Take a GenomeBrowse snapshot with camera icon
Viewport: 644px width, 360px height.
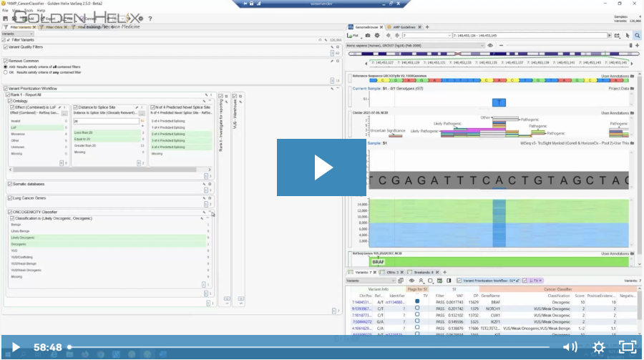coord(368,36)
